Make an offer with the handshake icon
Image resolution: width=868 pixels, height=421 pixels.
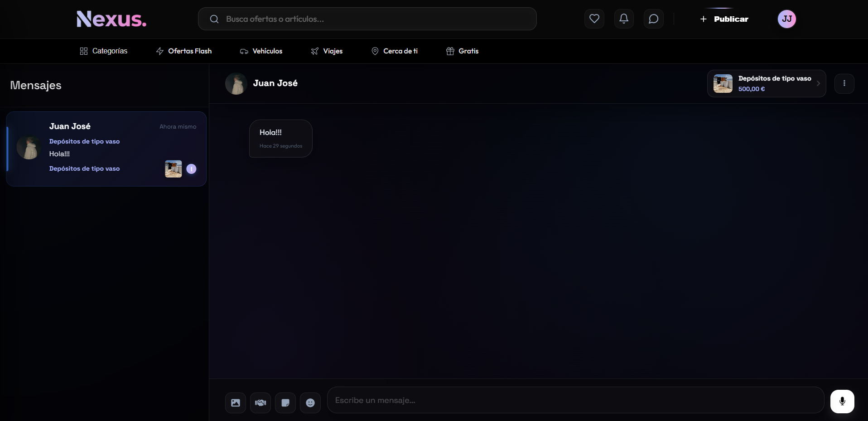[260, 403]
